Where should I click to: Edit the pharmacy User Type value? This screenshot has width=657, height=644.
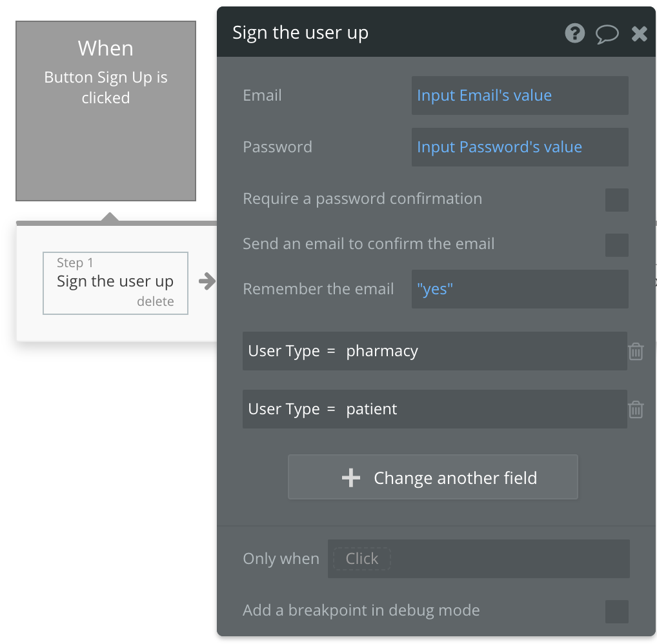[382, 351]
